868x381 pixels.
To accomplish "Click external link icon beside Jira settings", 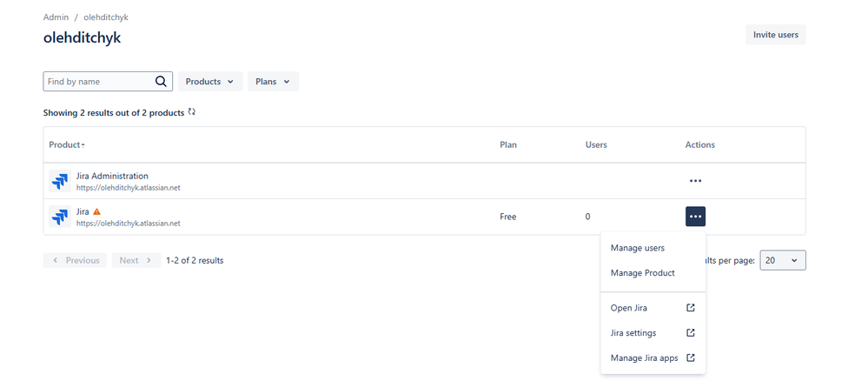I will tap(691, 333).
